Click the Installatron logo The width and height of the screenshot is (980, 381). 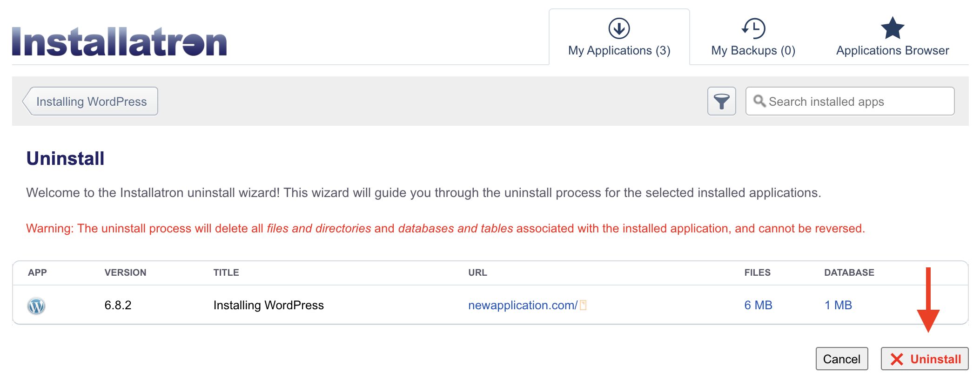(x=120, y=41)
